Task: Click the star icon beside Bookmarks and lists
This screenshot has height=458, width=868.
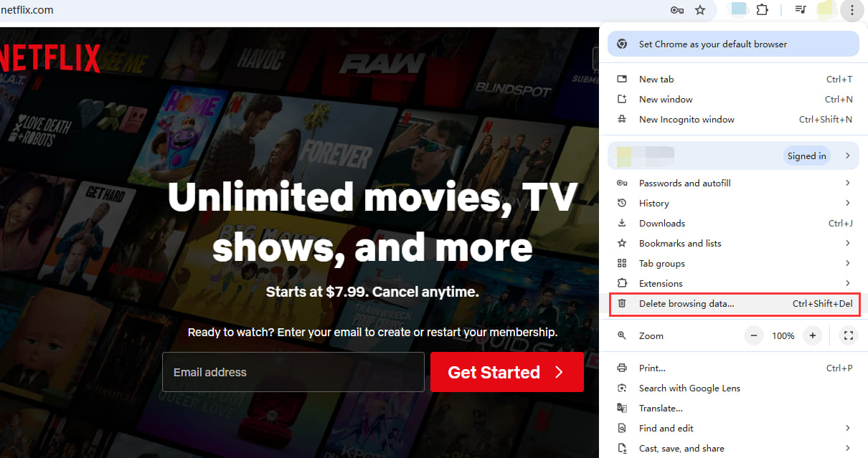Action: coord(623,244)
